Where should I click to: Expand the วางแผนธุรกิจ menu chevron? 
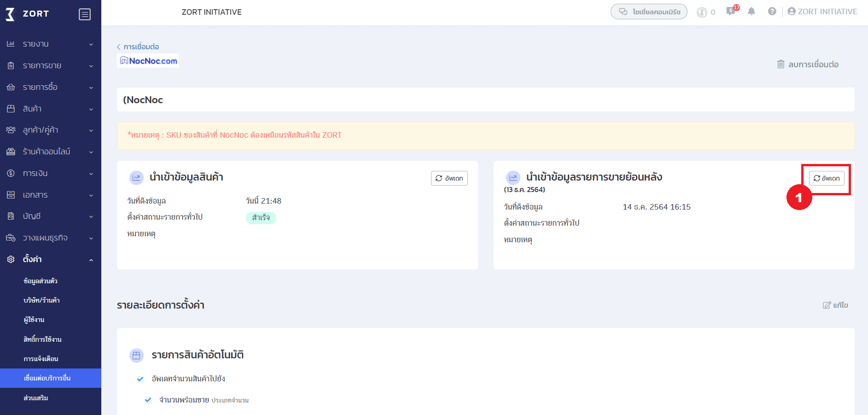pyautogui.click(x=91, y=238)
